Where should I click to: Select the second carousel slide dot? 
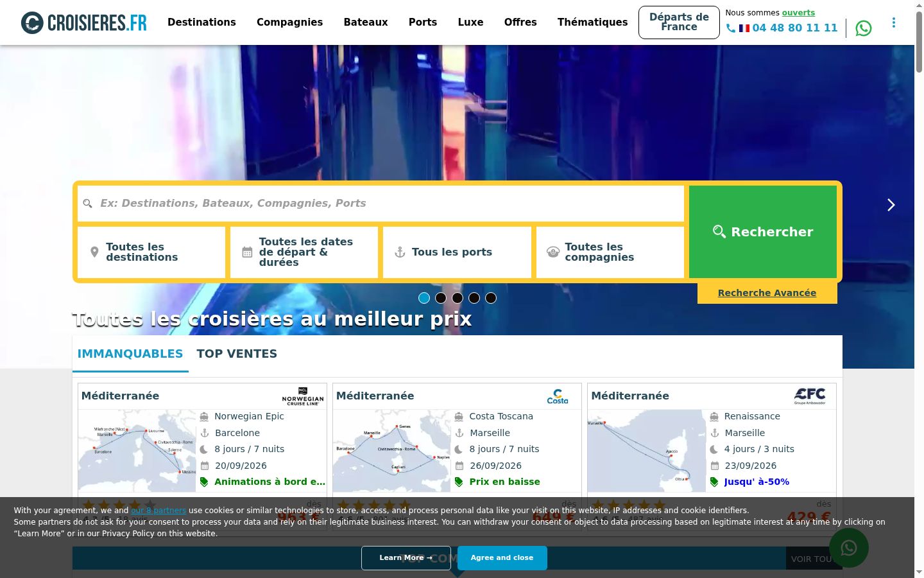(x=441, y=298)
